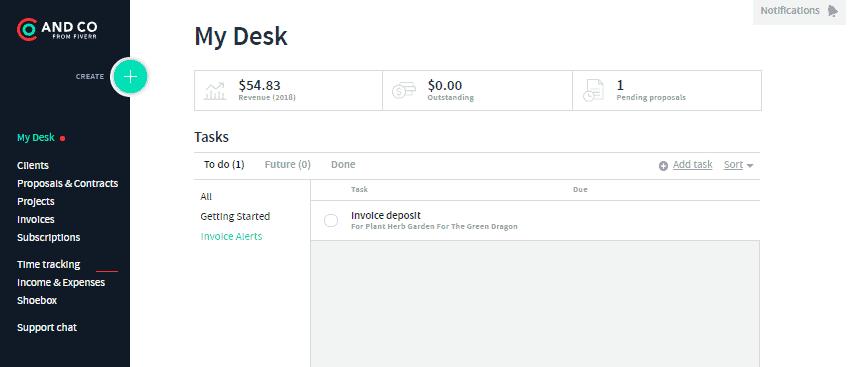The image size is (861, 367).
Task: Switch to the Future (0) tab
Action: (288, 164)
